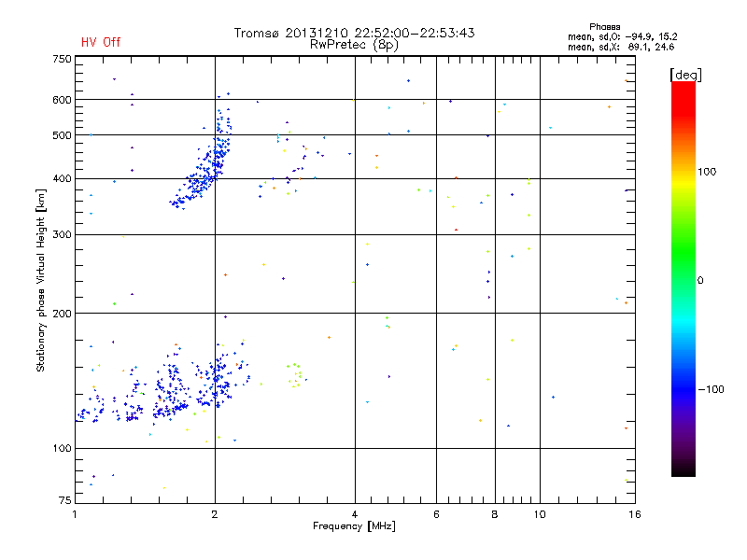Click the y-axis tick label "600"
This screenshot has height=560, width=747.
coord(62,100)
